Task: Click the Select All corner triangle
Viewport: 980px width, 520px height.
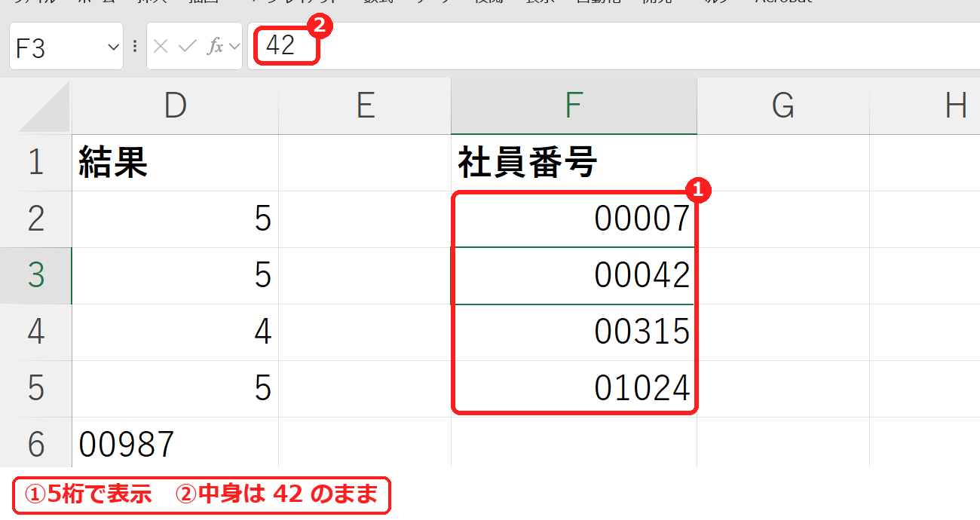Action: [44, 106]
